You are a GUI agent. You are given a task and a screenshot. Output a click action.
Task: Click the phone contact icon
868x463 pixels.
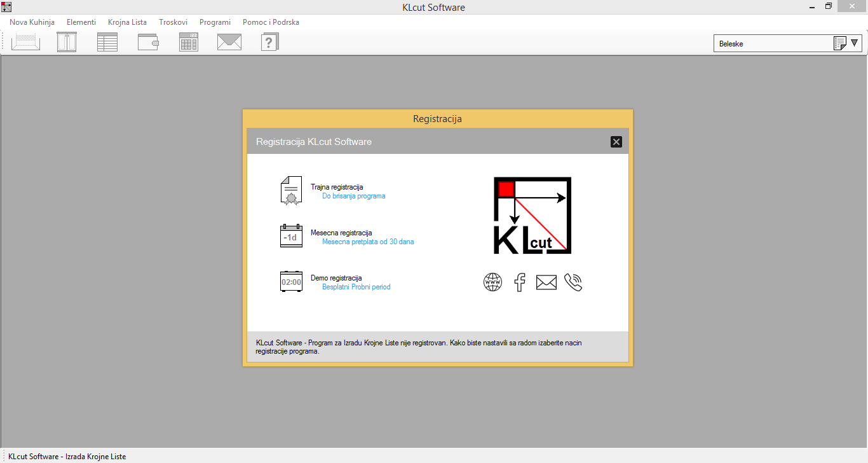[x=573, y=282]
